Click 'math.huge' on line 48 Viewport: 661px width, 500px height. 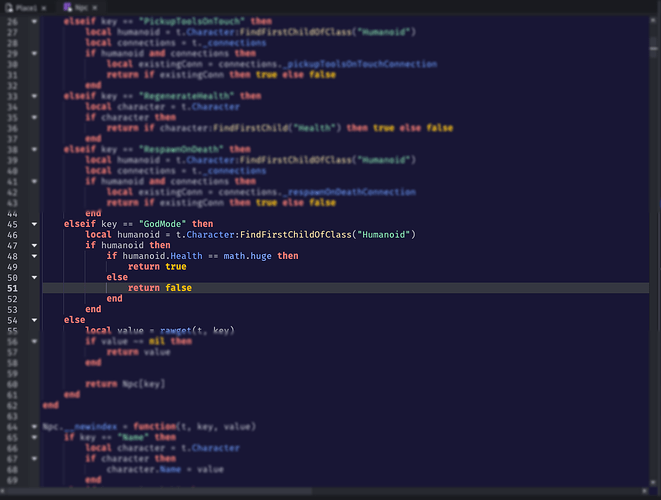(247, 256)
